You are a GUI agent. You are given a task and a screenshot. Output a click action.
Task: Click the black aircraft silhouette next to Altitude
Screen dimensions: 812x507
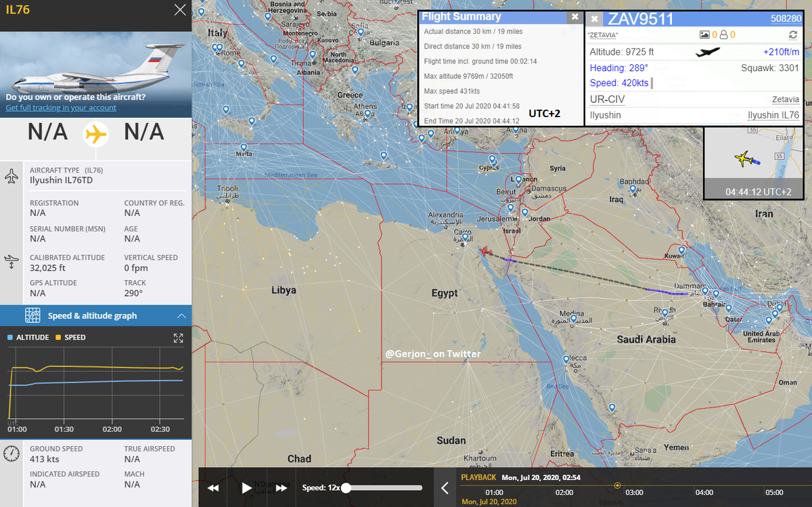(708, 52)
